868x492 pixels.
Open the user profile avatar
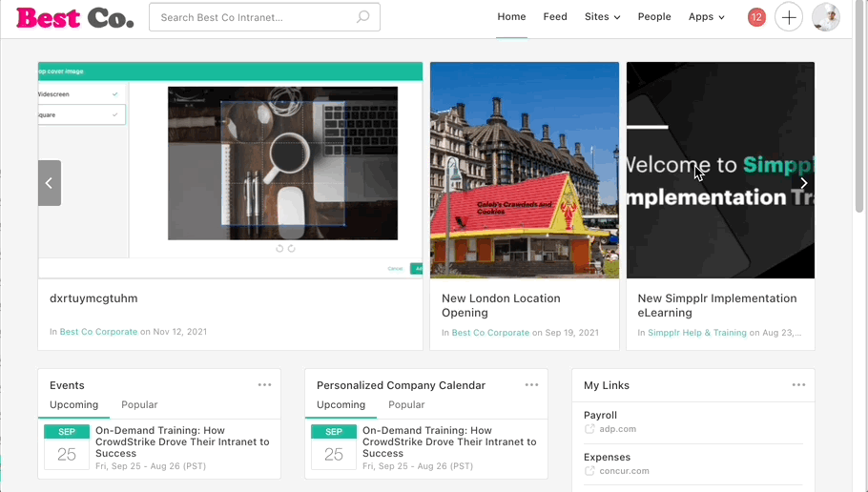[825, 17]
